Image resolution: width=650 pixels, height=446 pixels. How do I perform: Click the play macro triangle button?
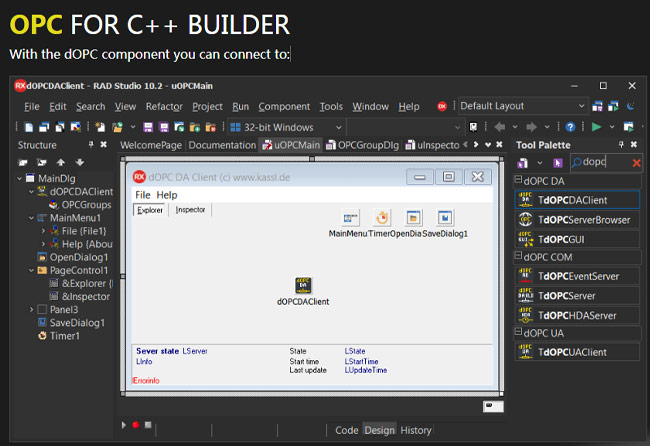coord(124,425)
